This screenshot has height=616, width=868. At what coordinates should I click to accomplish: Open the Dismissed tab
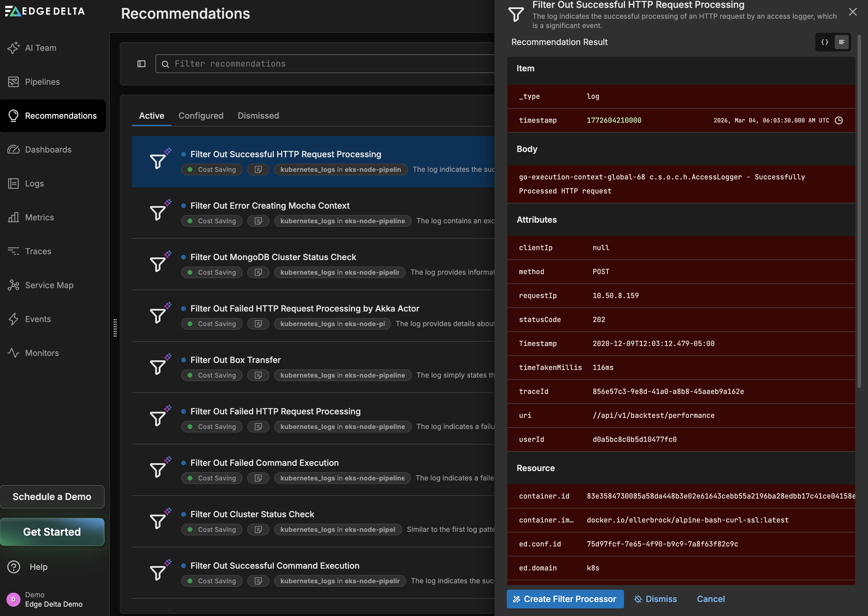coord(258,116)
